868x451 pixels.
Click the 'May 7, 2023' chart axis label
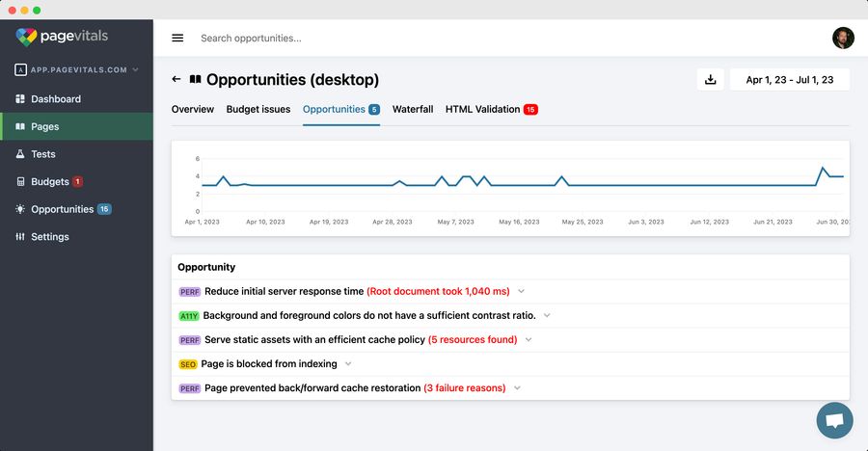(x=455, y=222)
